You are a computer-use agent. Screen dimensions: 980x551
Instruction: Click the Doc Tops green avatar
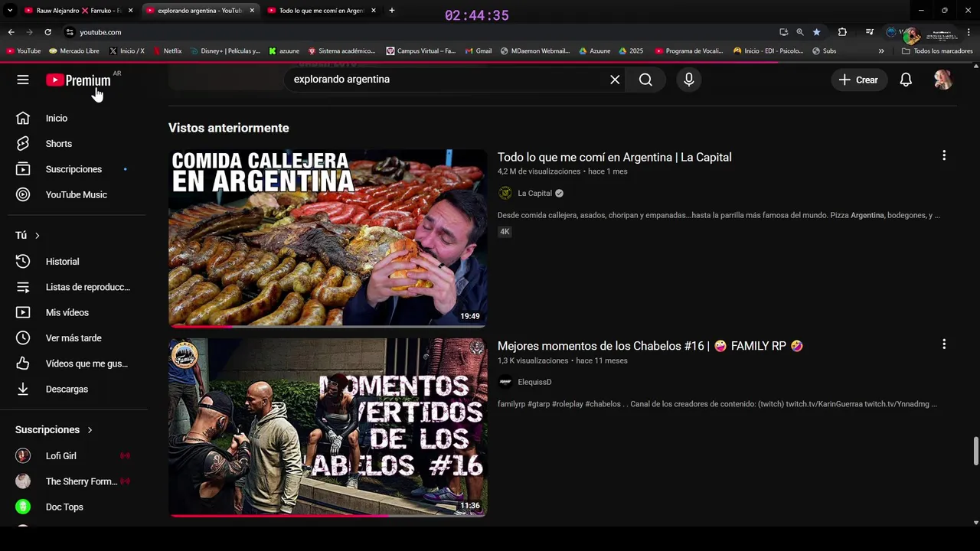(x=23, y=507)
